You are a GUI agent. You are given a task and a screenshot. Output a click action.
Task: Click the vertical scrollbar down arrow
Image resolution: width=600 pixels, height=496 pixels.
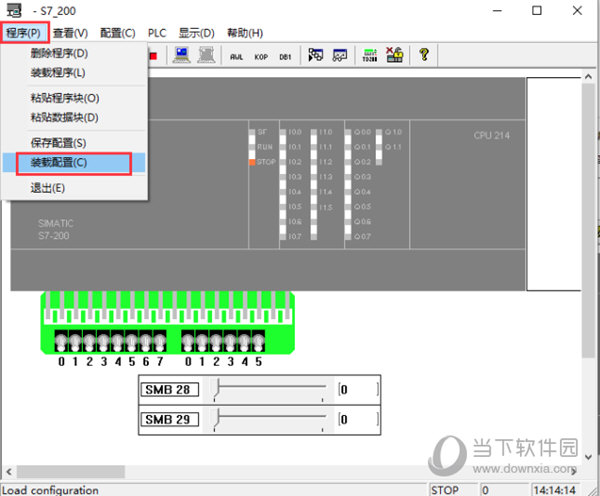[589, 457]
